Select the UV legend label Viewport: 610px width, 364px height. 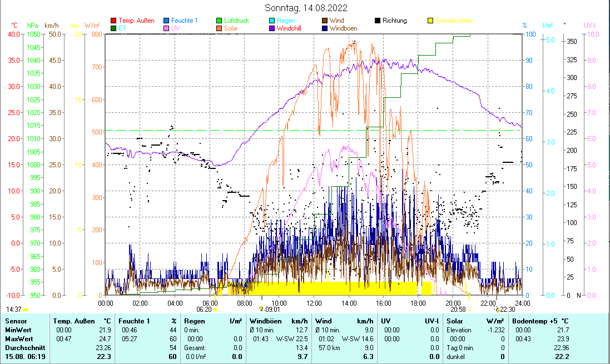[x=176, y=28]
